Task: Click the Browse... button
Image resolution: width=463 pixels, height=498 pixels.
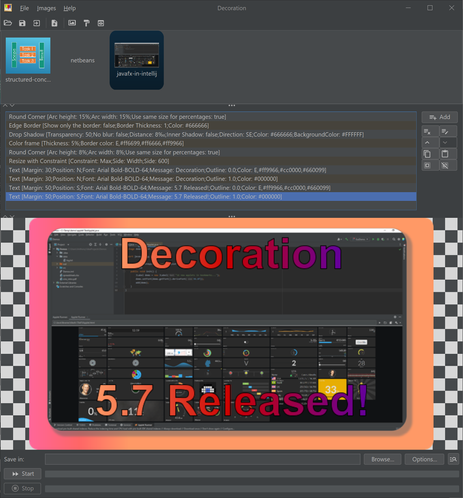Action: 382,459
